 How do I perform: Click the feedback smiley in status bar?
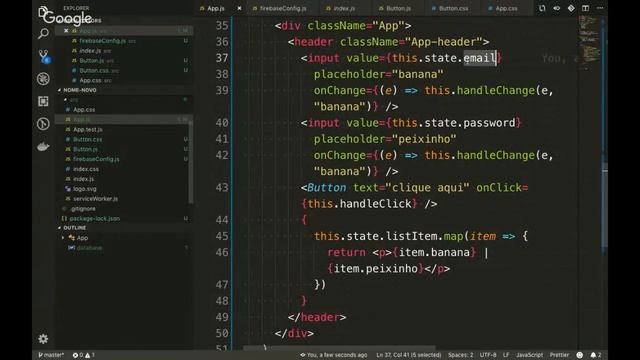580,355
